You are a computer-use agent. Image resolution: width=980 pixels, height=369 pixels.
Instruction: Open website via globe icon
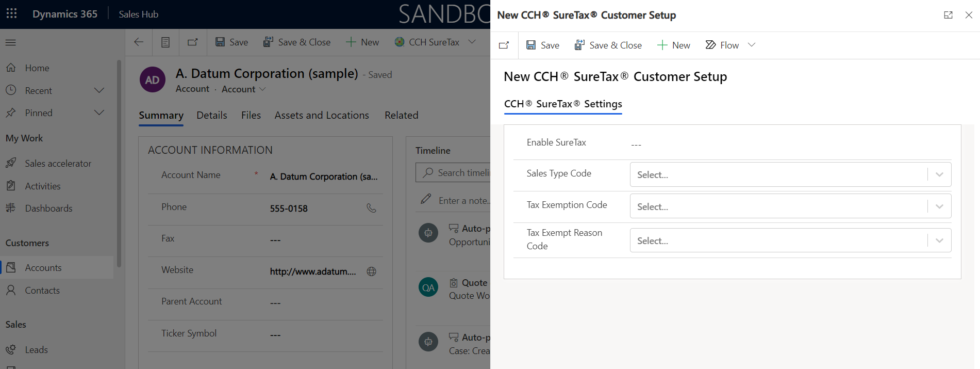(371, 271)
